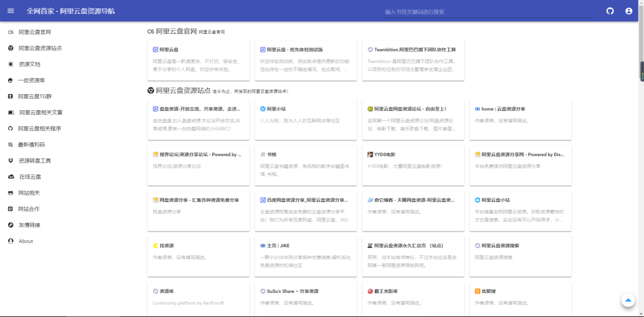Open the 主页 | JIKE card
Screen dimensions: 644x317
(x=306, y=257)
